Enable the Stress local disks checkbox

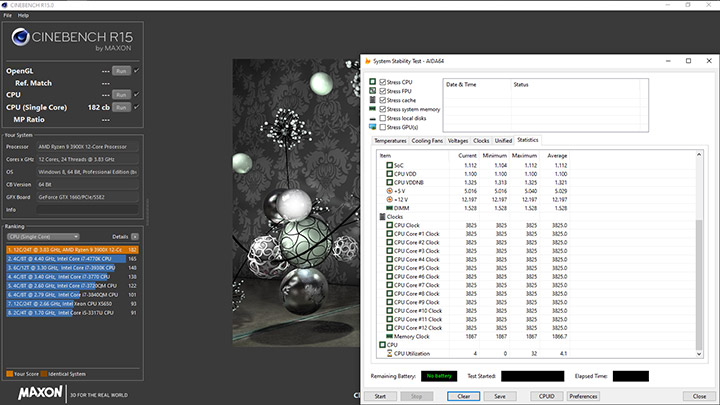coord(382,118)
